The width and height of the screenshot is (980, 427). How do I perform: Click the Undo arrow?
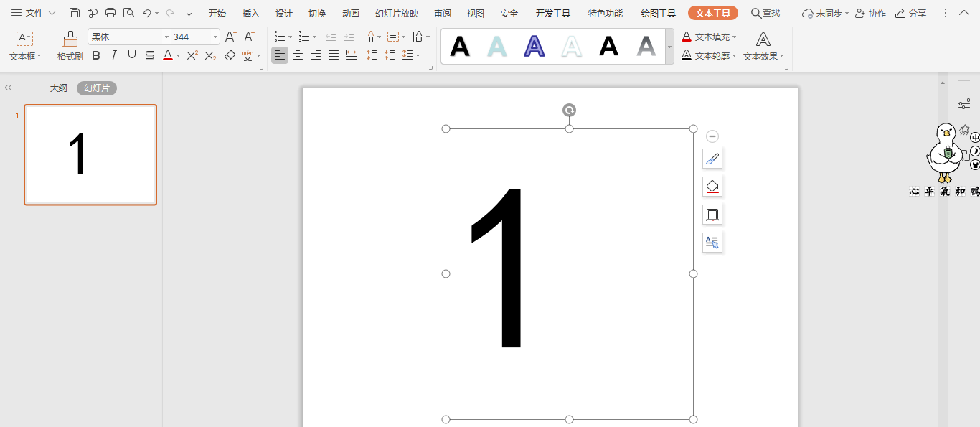(146, 13)
